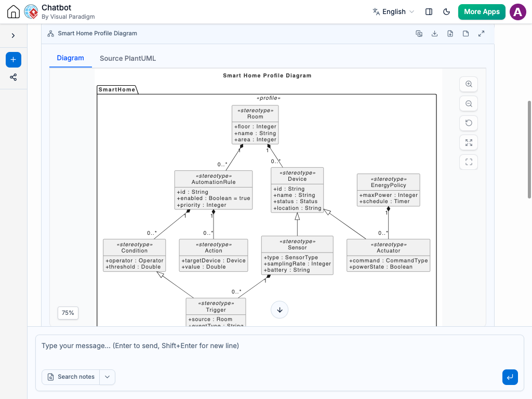Open the user avatar A menu

518,12
